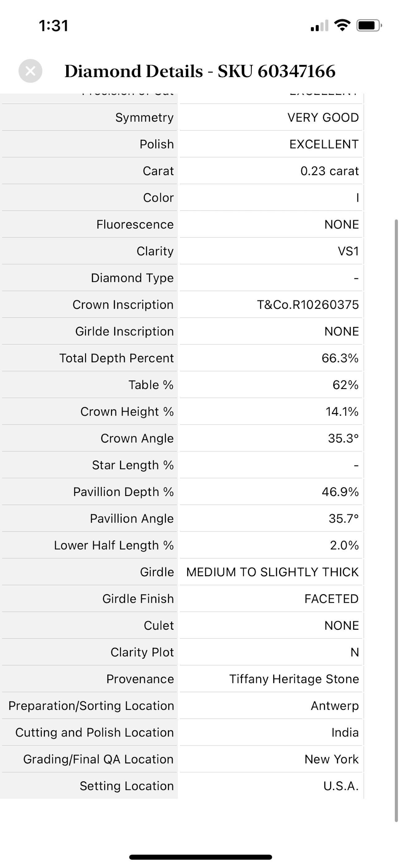Tap the battery indicator icon
This screenshot has width=401, height=868.
point(369,25)
